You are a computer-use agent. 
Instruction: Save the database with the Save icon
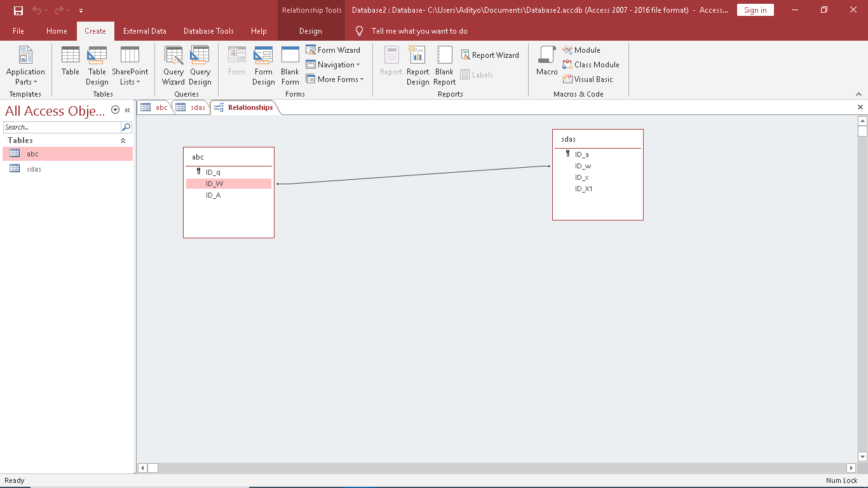(18, 10)
